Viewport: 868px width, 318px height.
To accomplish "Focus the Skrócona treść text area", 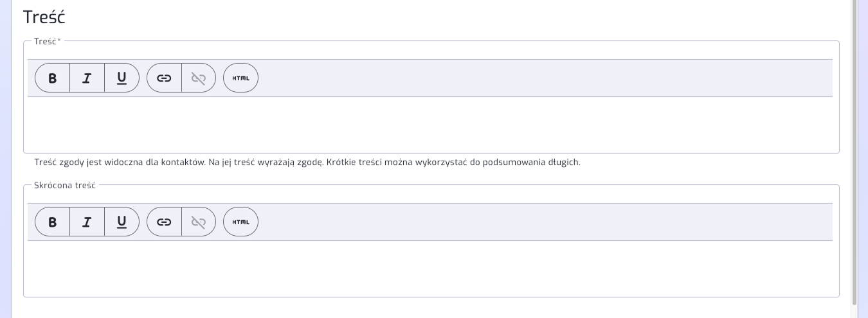I will 430,267.
